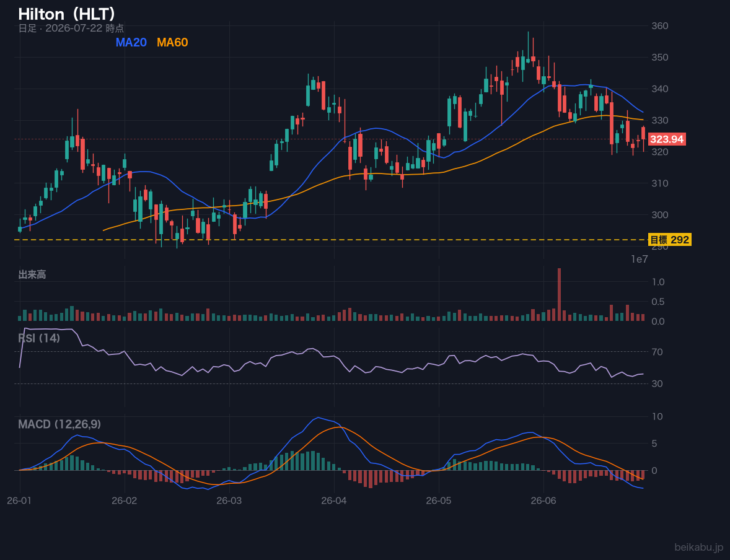Viewport: 730px width, 560px height.
Task: Click the MACD 10 axis label
Action: pos(657,416)
